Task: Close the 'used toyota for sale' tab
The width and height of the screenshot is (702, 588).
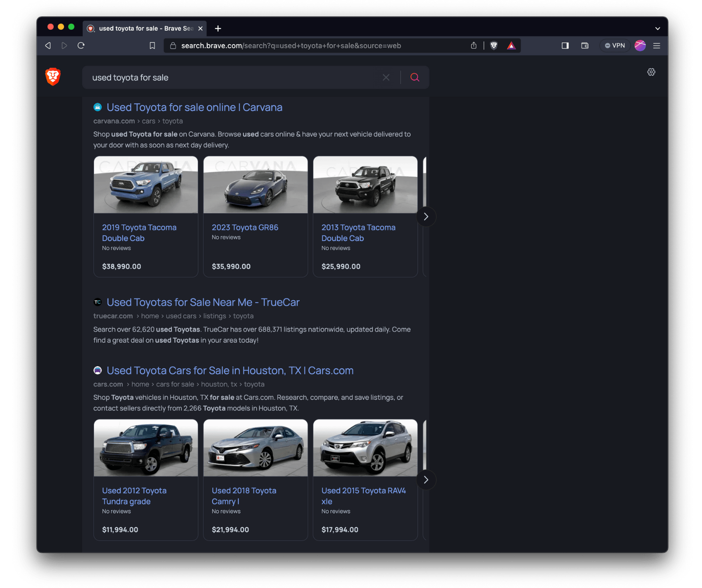Action: 200,28
